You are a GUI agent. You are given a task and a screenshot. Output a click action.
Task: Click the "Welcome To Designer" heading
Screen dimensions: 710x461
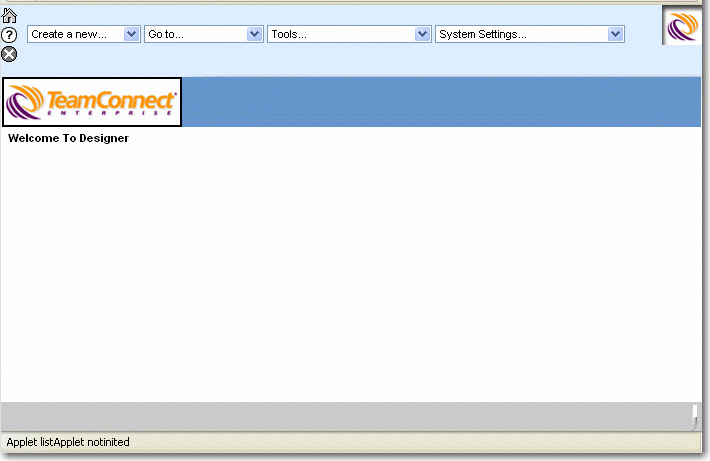[68, 138]
